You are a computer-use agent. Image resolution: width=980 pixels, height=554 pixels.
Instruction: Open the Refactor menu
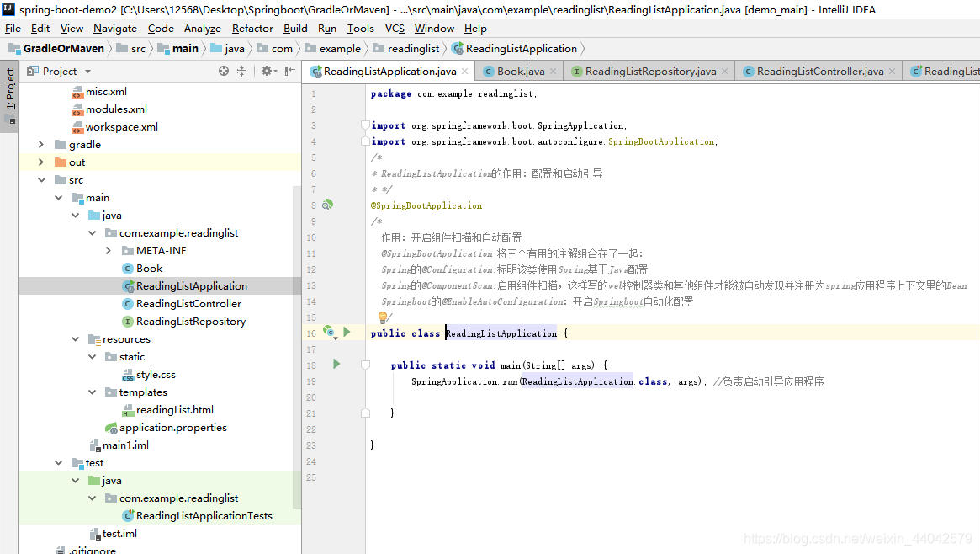(252, 28)
